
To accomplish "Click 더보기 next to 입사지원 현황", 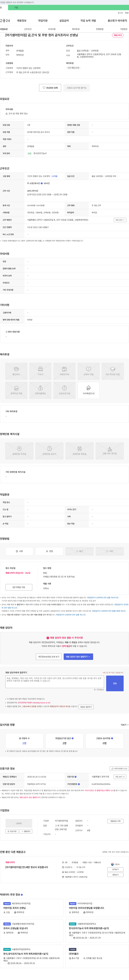I will click(x=124, y=725).
